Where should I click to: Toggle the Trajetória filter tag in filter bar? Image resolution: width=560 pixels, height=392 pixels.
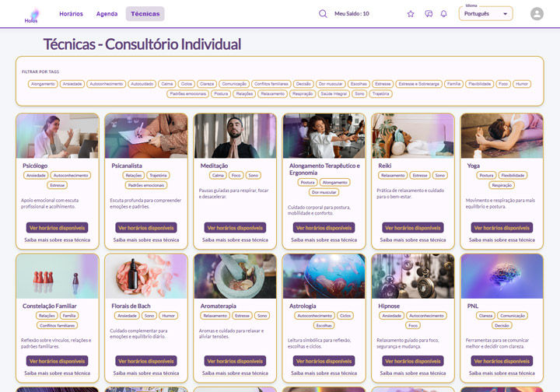(x=380, y=94)
